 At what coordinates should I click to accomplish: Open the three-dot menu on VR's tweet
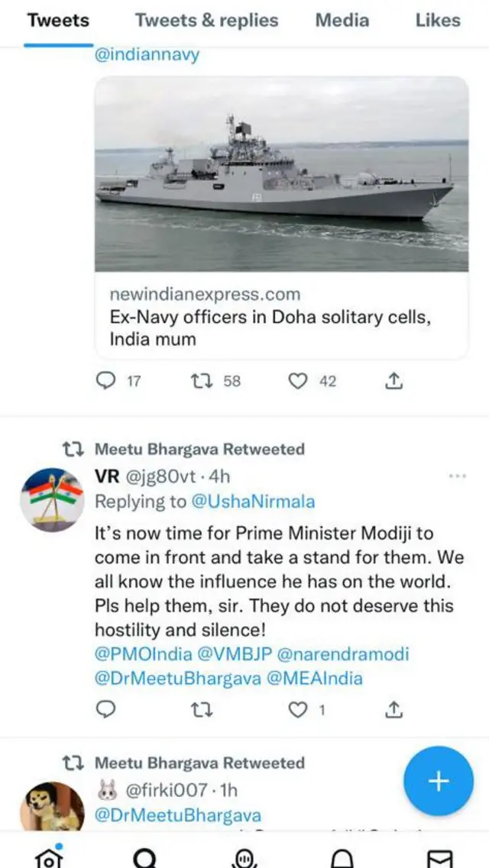tap(457, 476)
